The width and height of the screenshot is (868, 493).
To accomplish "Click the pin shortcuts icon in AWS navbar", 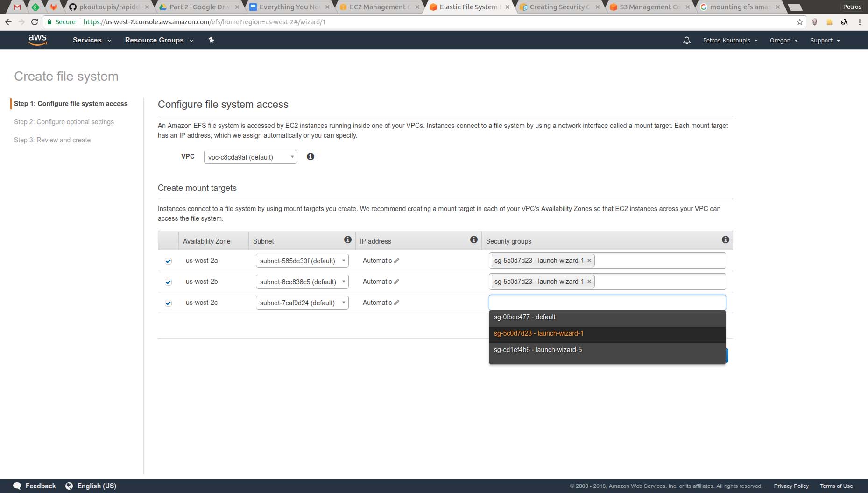I will click(x=211, y=40).
